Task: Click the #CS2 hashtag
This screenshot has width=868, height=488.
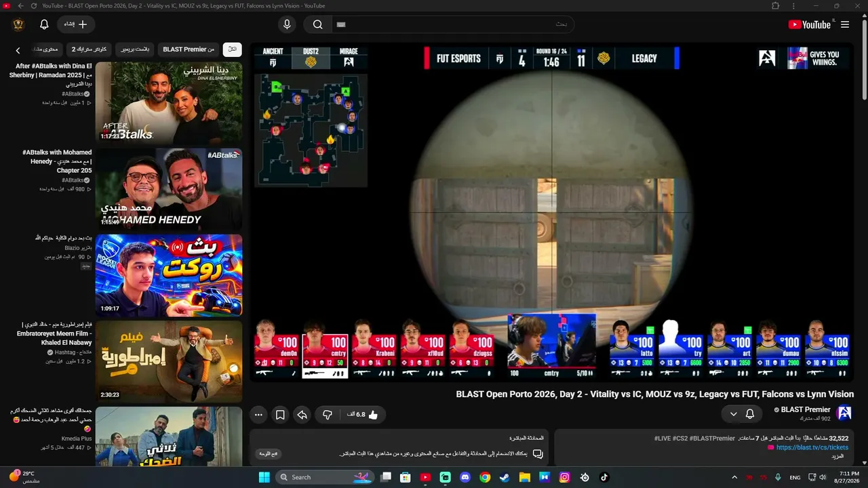Action: pyautogui.click(x=679, y=439)
